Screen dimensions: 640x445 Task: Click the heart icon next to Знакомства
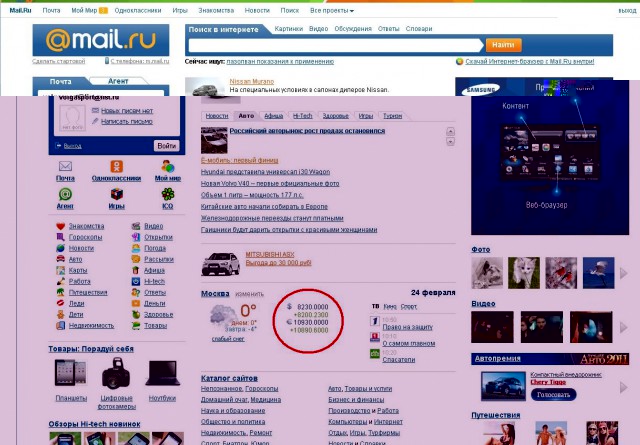click(x=60, y=226)
